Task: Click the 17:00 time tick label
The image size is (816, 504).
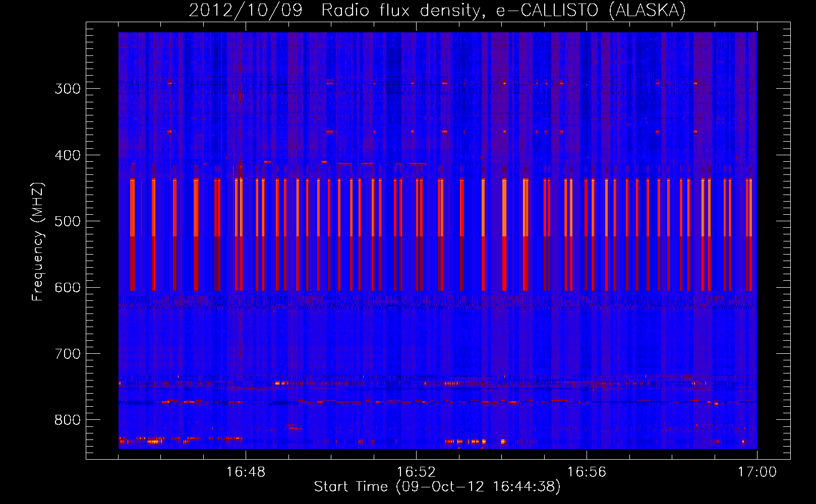Action: (x=757, y=472)
